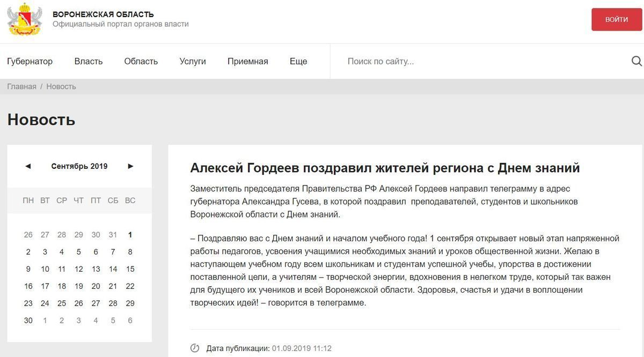Select calendar date 23
644x357 pixels.
(28, 303)
